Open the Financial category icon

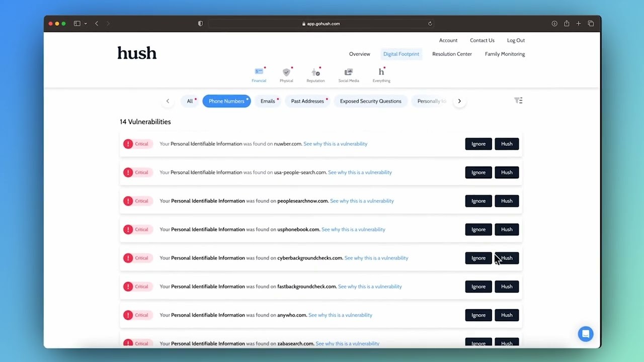(x=259, y=75)
